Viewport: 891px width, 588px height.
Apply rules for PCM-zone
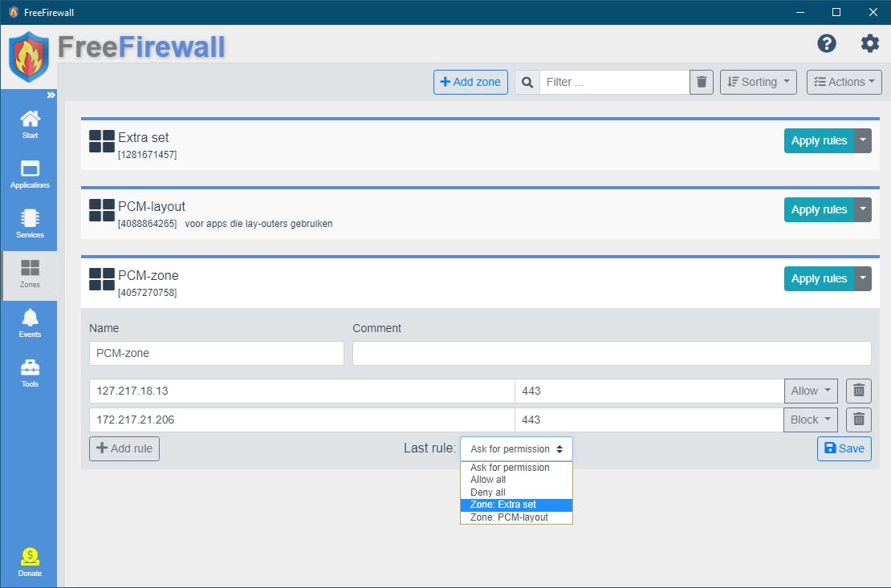pyautogui.click(x=819, y=279)
